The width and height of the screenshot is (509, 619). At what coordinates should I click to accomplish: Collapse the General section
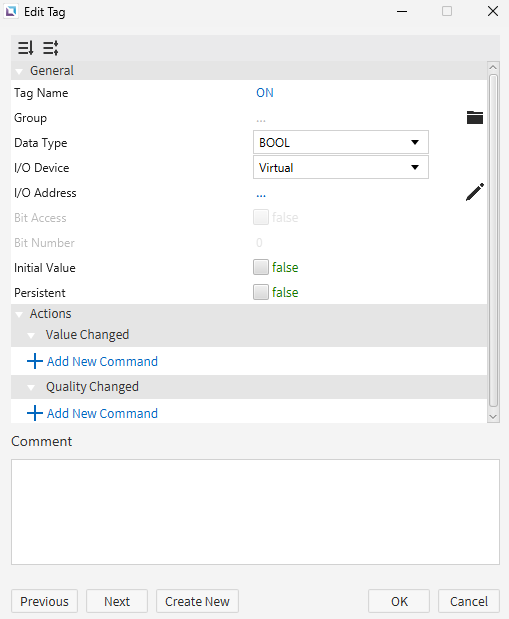pos(19,71)
